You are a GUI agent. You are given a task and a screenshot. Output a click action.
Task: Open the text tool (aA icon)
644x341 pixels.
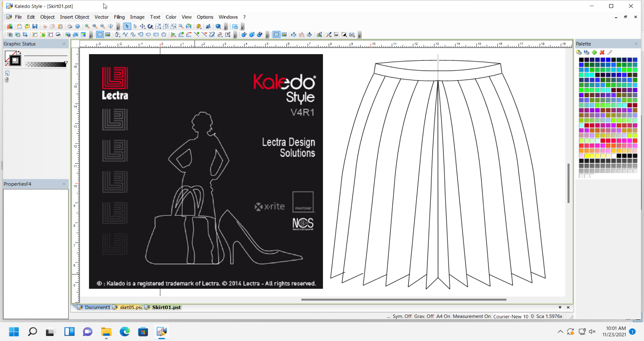[x=208, y=26]
